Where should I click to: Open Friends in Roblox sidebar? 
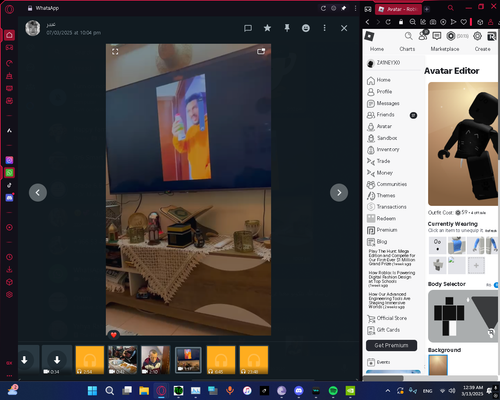click(x=385, y=115)
